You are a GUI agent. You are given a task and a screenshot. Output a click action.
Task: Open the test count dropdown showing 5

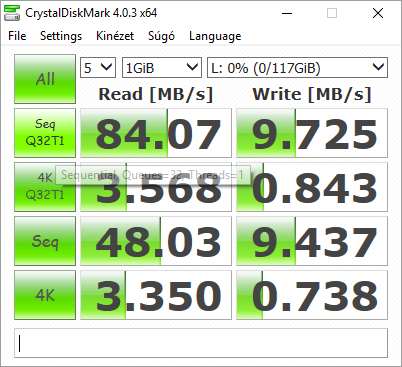tap(98, 68)
